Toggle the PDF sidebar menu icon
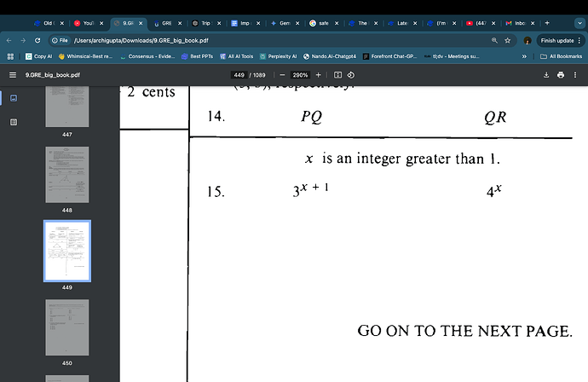 (x=13, y=75)
